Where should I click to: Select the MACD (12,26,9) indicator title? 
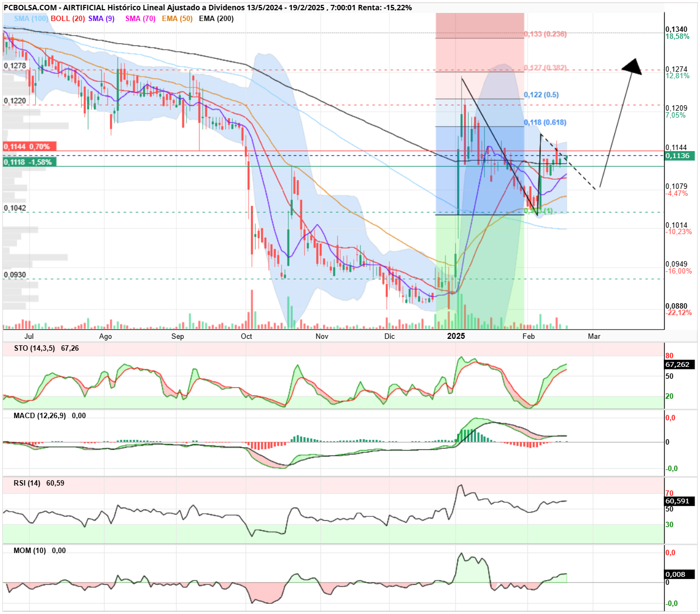tap(39, 416)
